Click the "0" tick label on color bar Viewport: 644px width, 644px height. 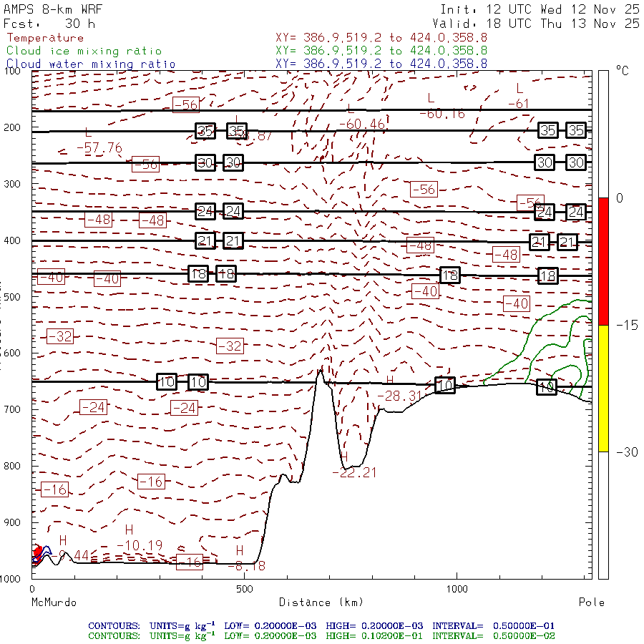click(620, 198)
